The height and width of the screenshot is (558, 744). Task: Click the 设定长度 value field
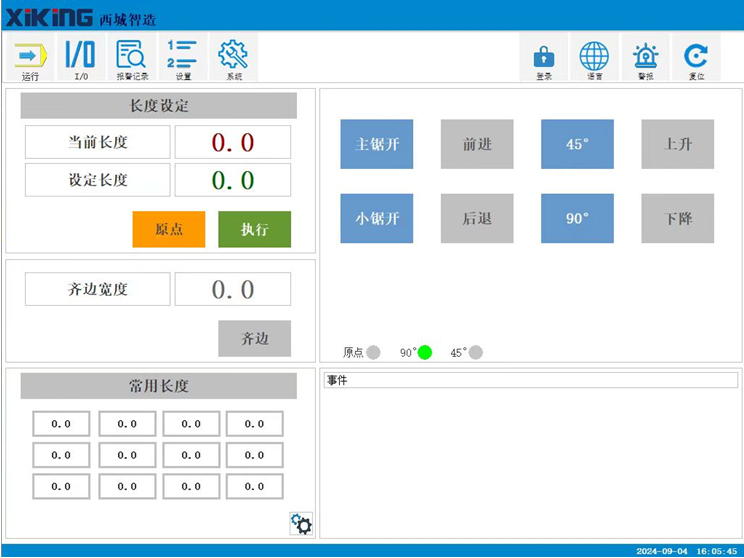[233, 180]
